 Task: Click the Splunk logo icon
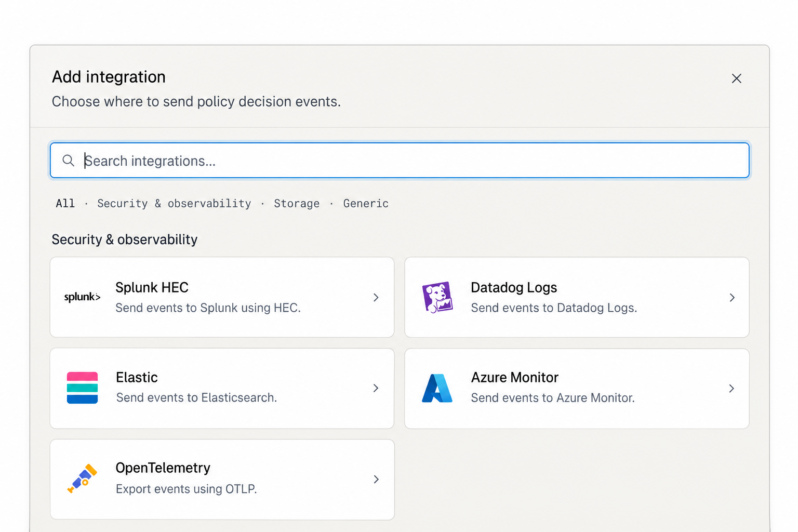click(x=82, y=297)
